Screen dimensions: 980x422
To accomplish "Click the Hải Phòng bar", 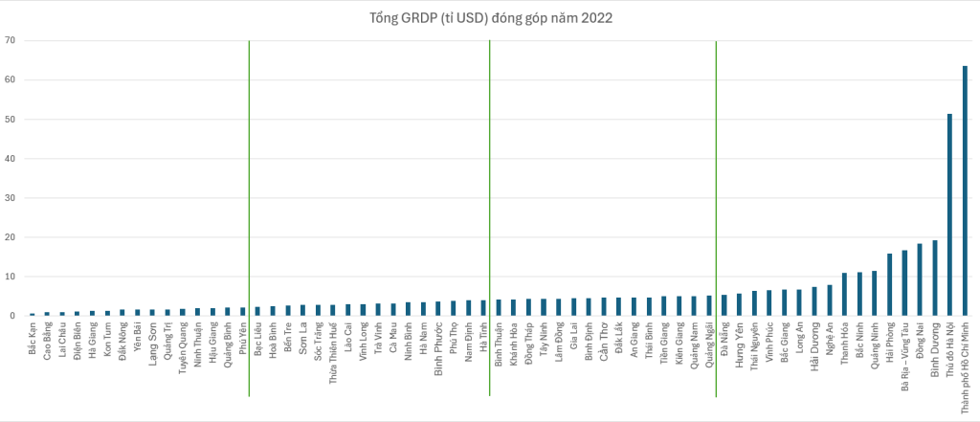I will coord(889,285).
